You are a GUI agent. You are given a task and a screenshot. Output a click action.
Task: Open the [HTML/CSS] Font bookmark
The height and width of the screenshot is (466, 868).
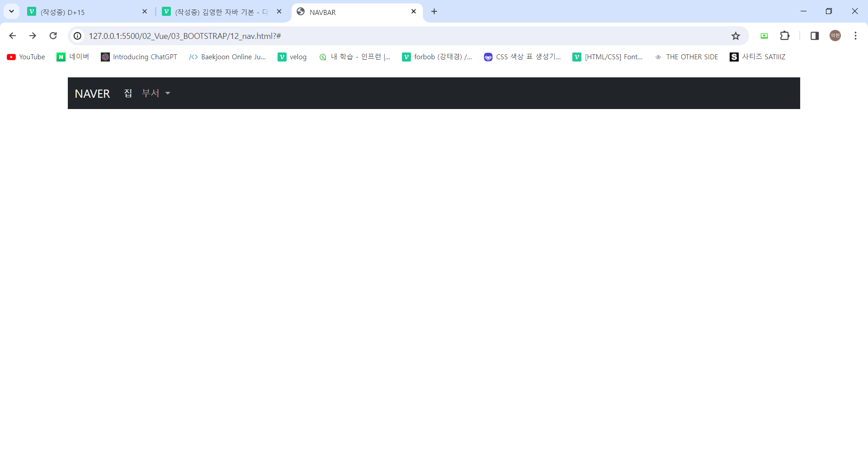tap(608, 57)
